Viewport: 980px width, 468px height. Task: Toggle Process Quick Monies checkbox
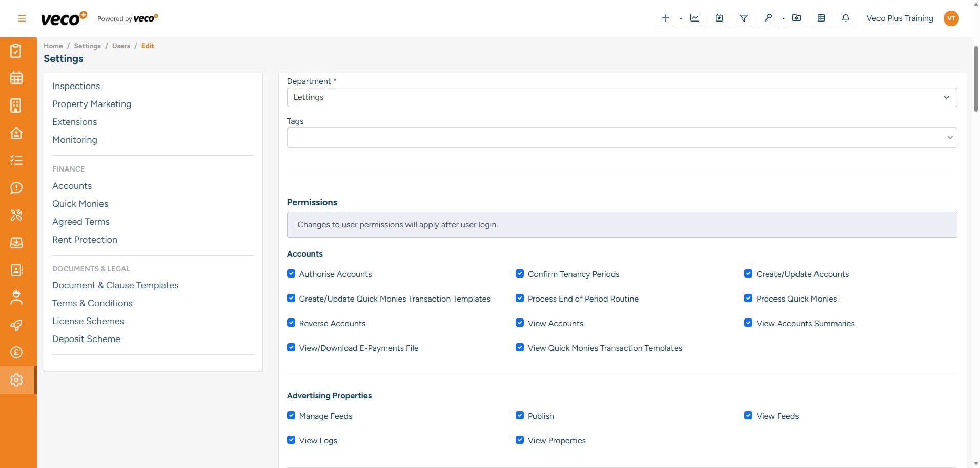coord(748,299)
